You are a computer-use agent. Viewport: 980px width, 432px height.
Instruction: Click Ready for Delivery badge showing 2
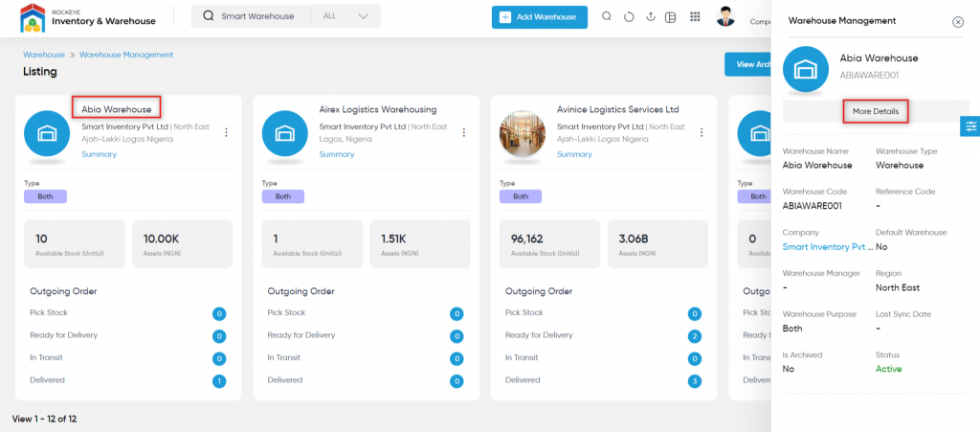pos(695,336)
